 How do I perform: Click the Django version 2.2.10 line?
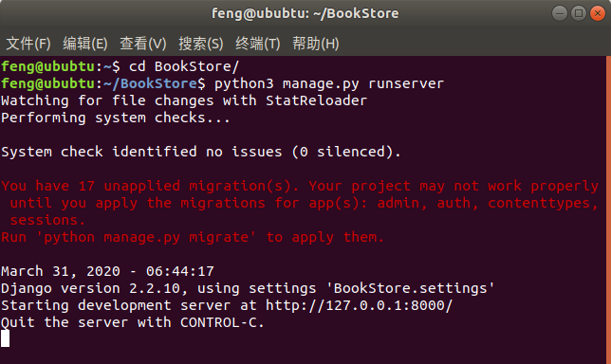(248, 288)
